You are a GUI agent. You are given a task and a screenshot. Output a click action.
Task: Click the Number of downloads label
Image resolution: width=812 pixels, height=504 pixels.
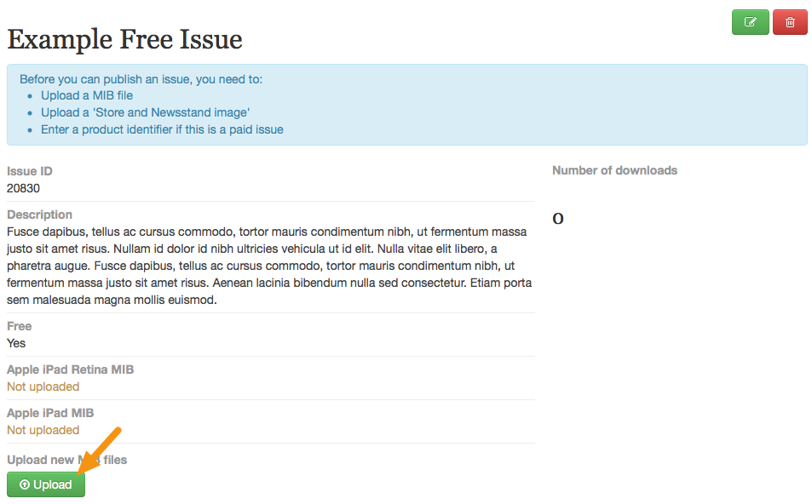click(x=614, y=171)
